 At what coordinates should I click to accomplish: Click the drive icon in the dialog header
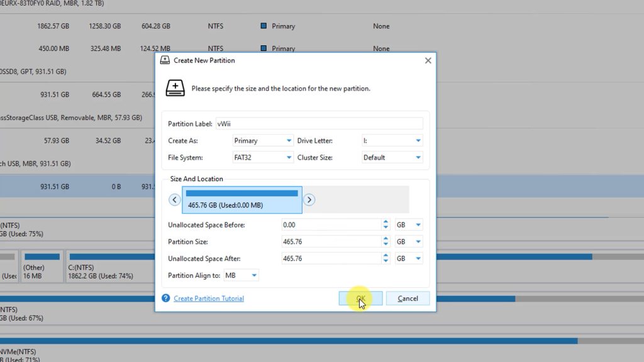(x=175, y=88)
